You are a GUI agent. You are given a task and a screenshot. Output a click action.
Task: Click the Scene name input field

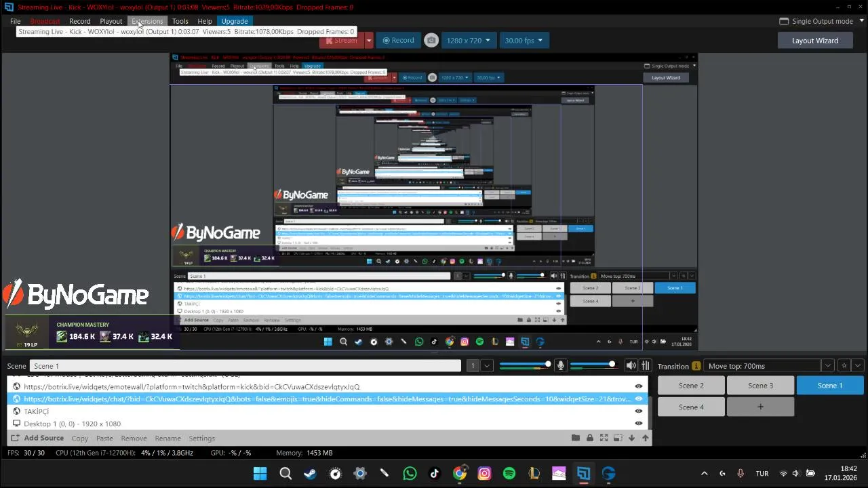click(245, 366)
